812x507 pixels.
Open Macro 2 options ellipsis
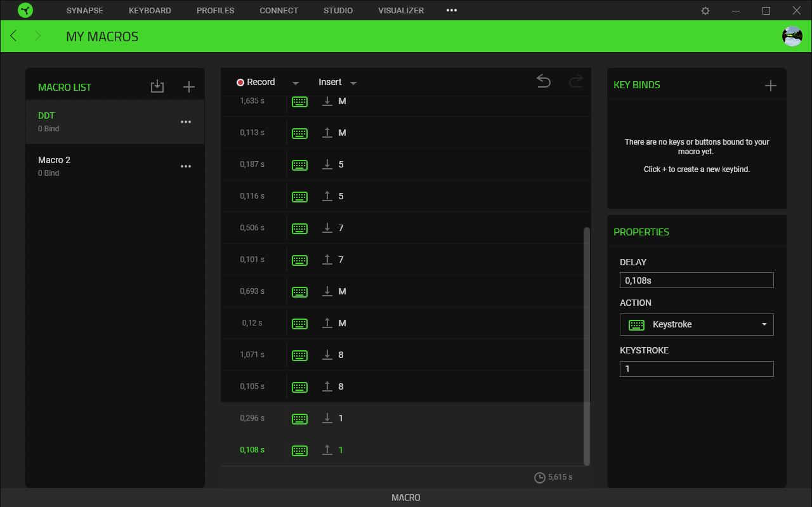click(186, 166)
